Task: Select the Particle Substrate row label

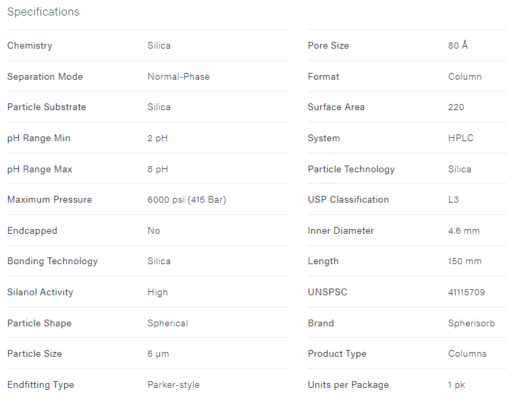Action: coord(47,107)
